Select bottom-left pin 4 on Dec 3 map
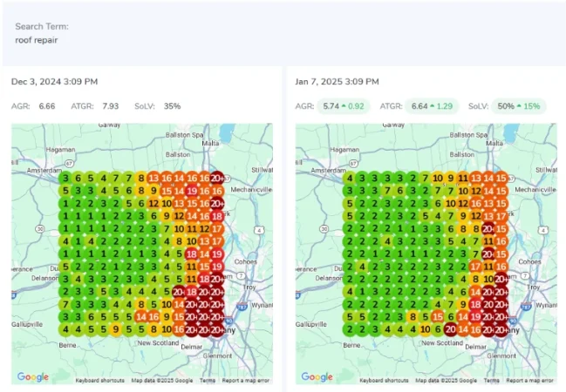This screenshot has height=392, width=566. click(65, 330)
